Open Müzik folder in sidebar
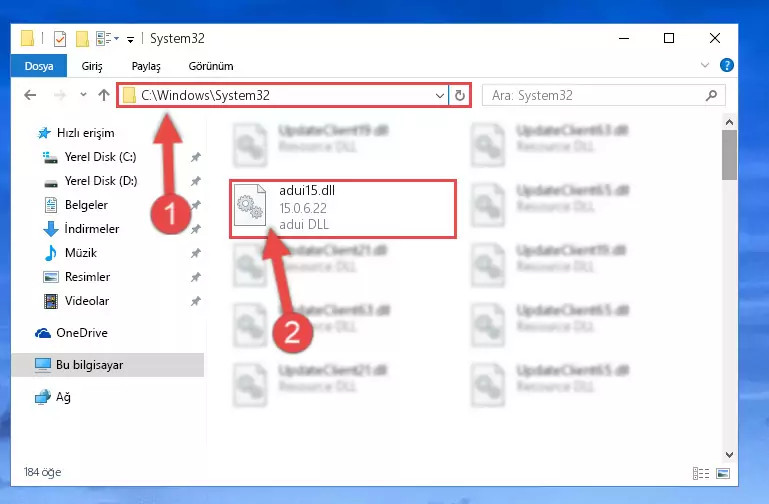Viewport: 769px width, 504px height. click(80, 253)
